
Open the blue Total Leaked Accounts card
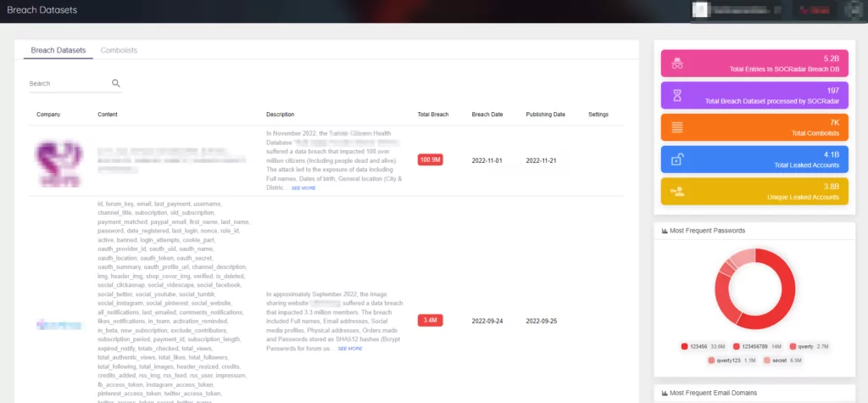754,160
